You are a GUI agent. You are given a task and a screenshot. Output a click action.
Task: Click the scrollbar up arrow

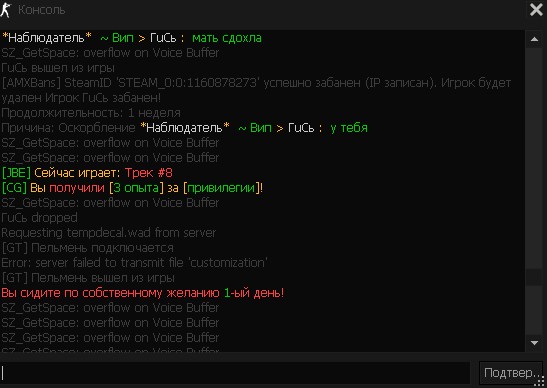pyautogui.click(x=534, y=39)
